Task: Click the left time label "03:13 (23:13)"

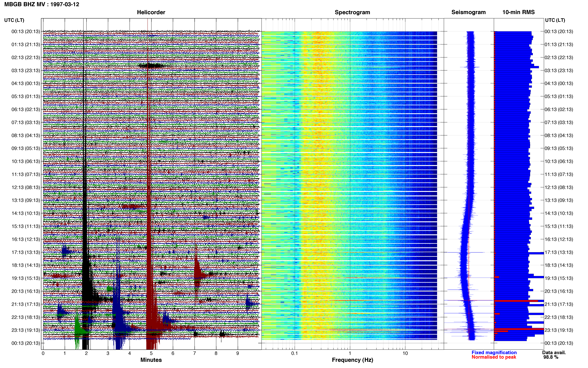Action: pyautogui.click(x=26, y=70)
